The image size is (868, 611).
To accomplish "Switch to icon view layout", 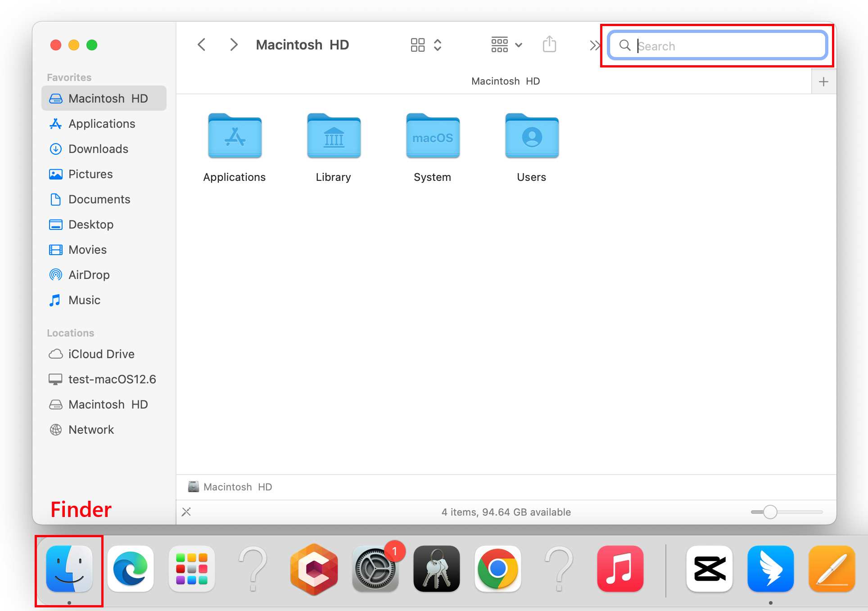I will pos(417,44).
